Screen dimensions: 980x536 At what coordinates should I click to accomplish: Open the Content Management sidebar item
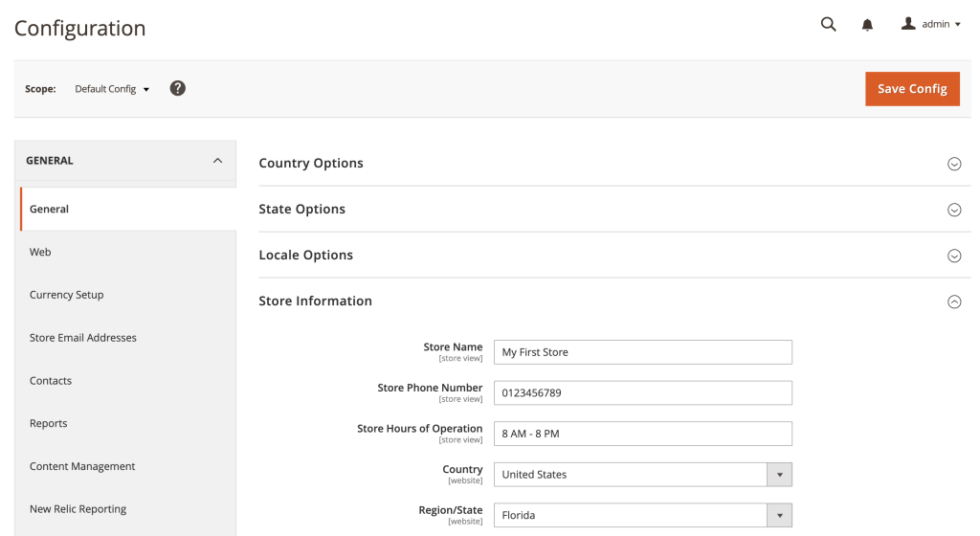tap(82, 467)
